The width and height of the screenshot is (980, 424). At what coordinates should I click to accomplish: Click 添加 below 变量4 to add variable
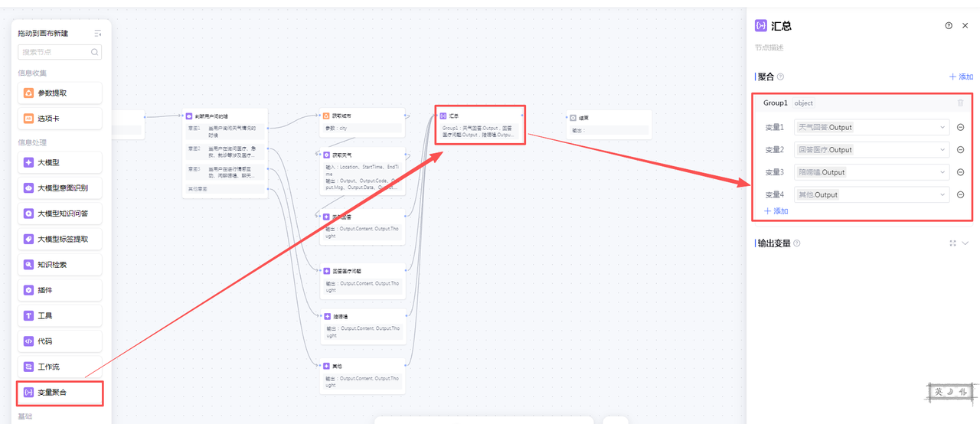776,211
